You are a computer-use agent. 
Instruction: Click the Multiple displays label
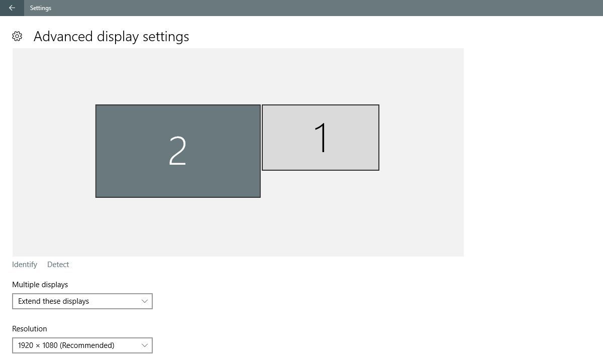click(40, 285)
